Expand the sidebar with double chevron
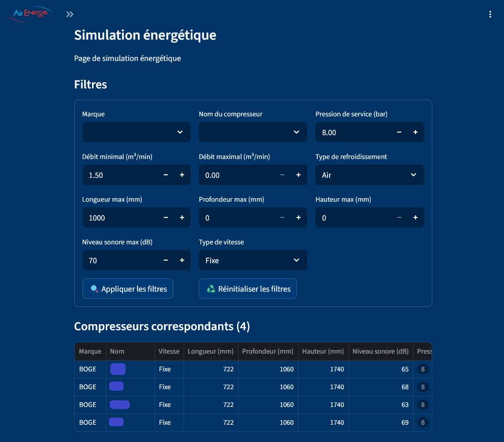 pos(70,14)
